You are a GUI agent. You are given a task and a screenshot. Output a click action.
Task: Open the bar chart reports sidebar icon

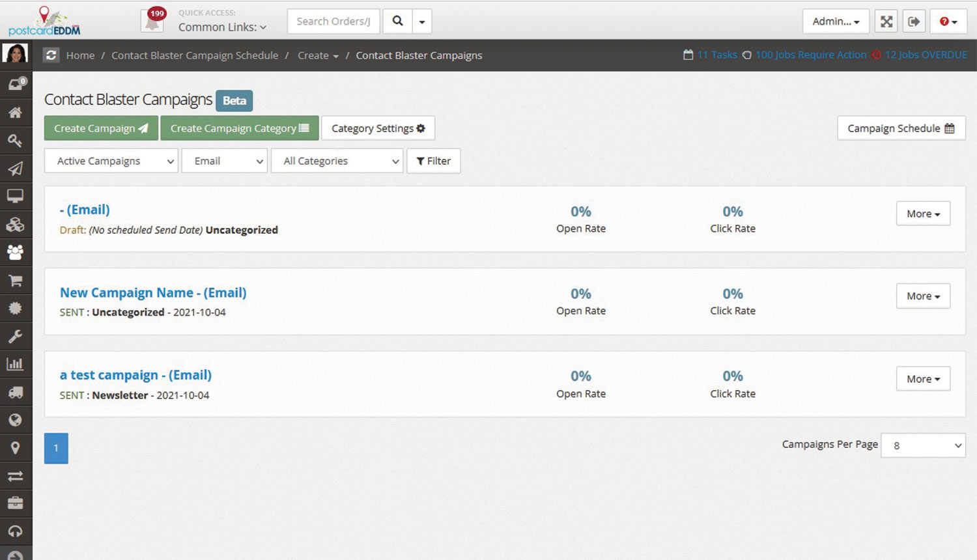click(x=15, y=364)
